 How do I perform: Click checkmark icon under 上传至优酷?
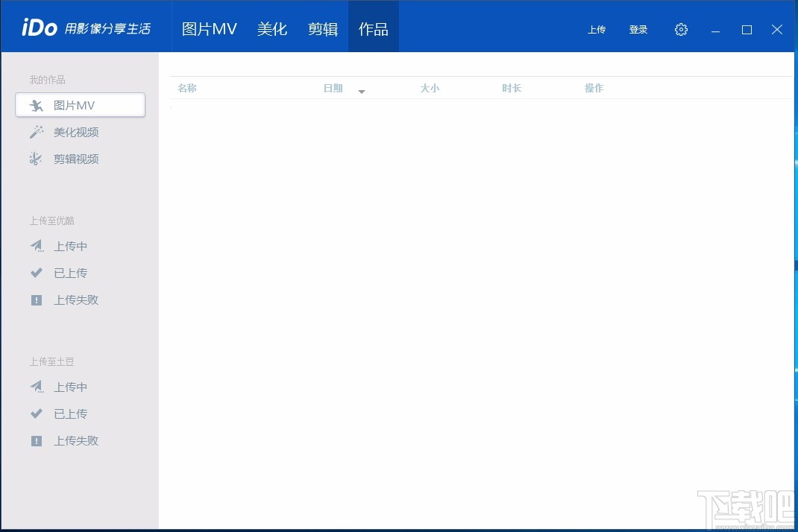pos(36,273)
